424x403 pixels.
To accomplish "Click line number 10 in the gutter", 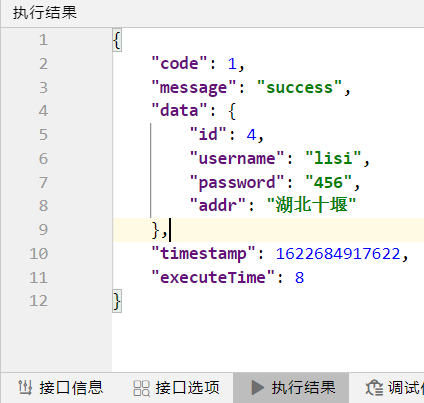I will pos(39,254).
